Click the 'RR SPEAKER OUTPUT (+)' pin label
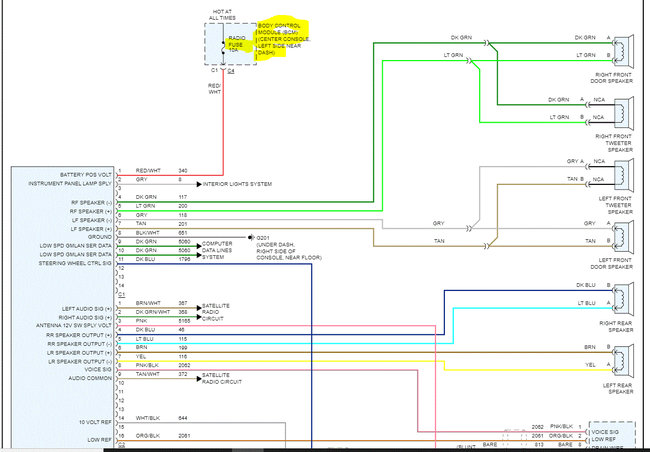650x452 pixels. tap(79, 335)
